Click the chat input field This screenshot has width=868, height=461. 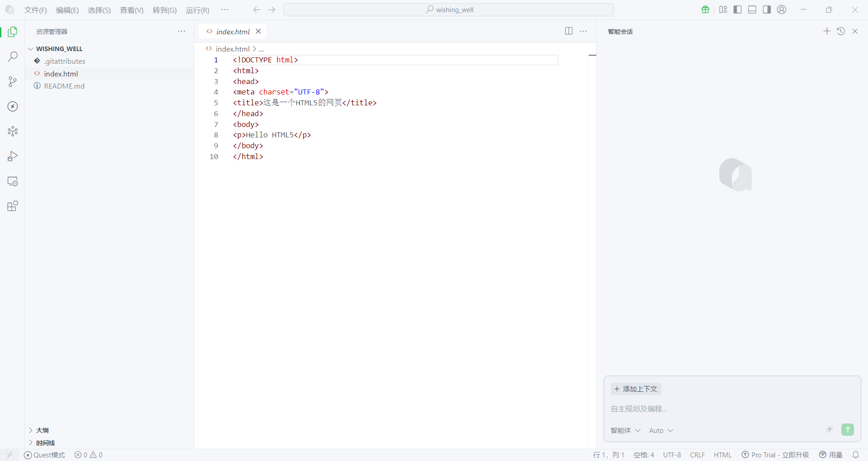(x=731, y=409)
